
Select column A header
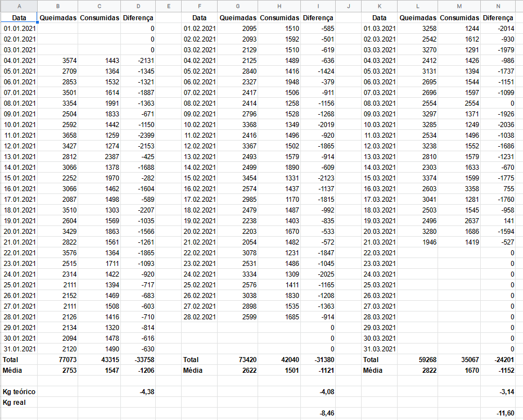pos(19,6)
